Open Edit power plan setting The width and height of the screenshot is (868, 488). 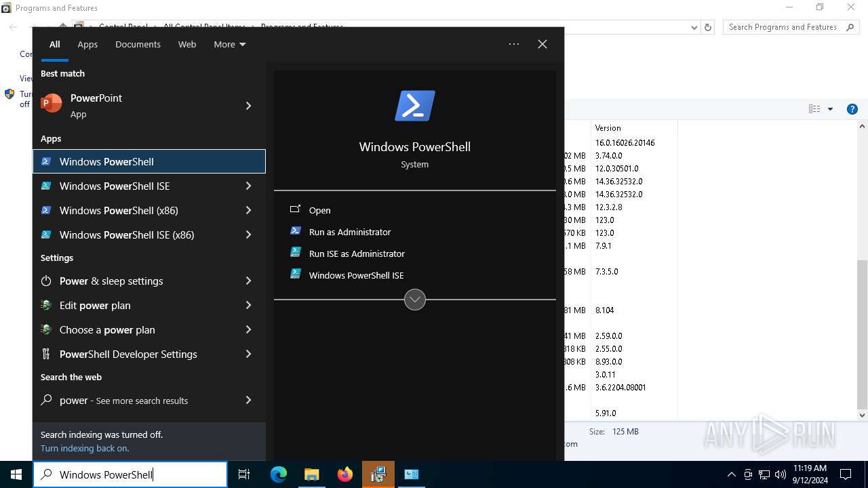pyautogui.click(x=134, y=305)
